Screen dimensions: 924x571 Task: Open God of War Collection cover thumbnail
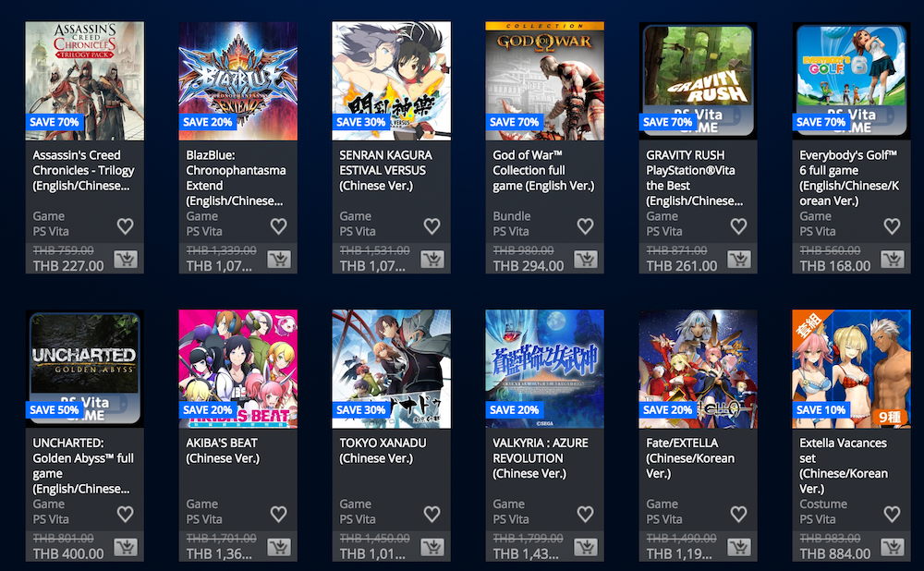(x=544, y=80)
